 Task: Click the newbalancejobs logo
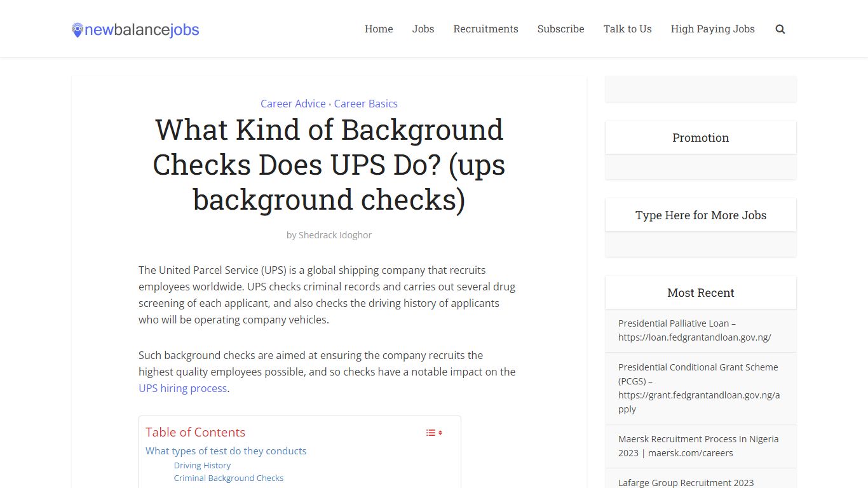point(135,29)
